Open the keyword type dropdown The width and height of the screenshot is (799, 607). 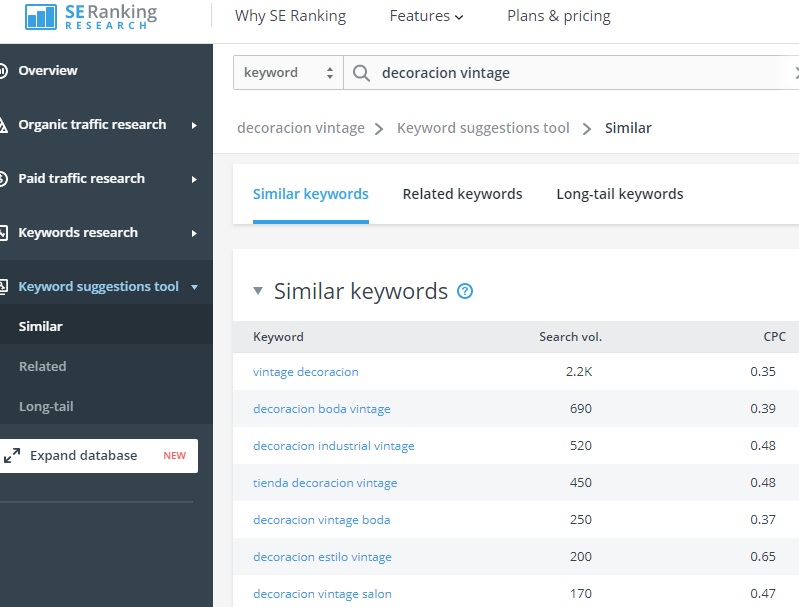pyautogui.click(x=288, y=73)
